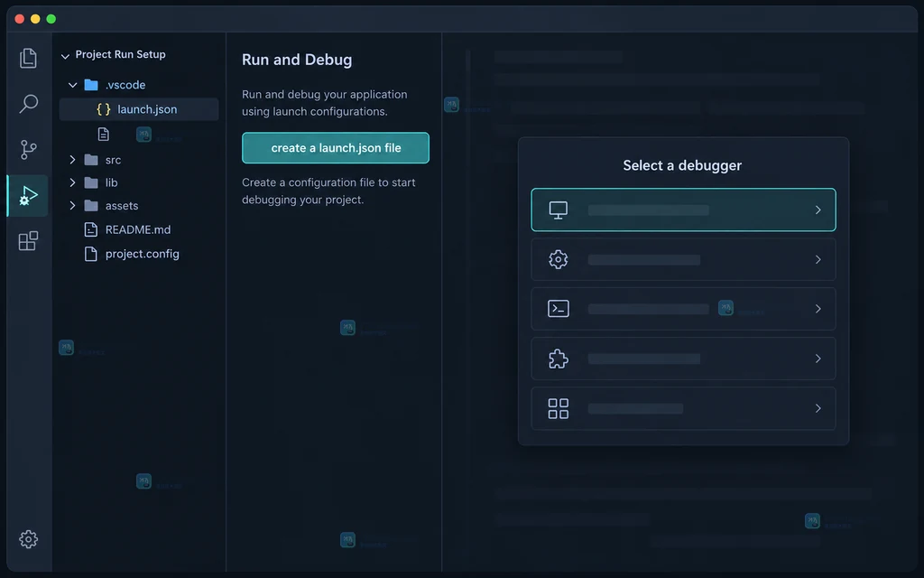This screenshot has width=924, height=578.
Task: Select the lib folder label
Action: pos(111,182)
